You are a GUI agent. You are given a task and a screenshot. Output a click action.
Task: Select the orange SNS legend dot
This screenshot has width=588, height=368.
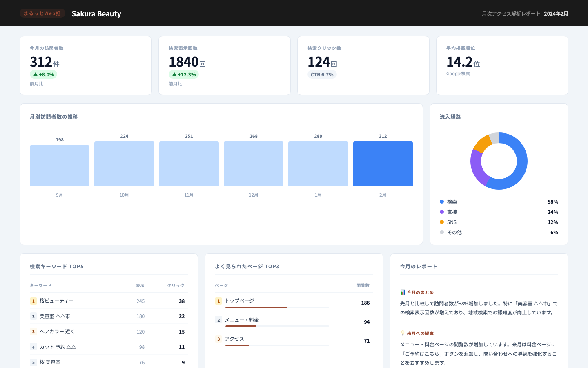click(442, 222)
